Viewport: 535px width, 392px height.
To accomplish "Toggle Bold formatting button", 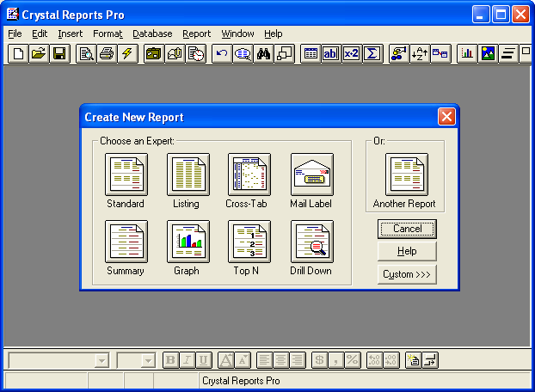I will [x=170, y=360].
